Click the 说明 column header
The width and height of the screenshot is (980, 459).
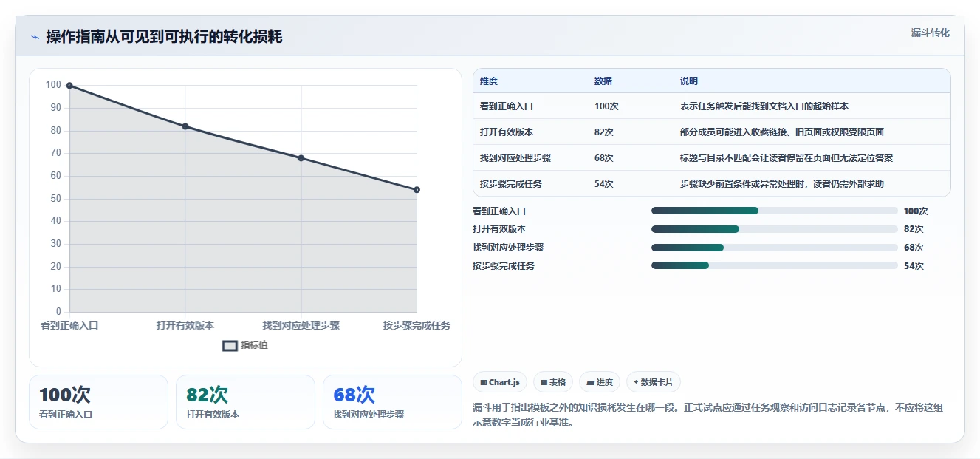click(689, 81)
